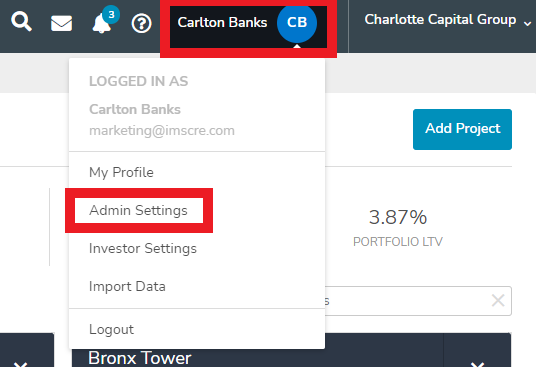The width and height of the screenshot is (536, 367).
Task: Expand the Charlotte Capital Group dropdown
Action: 448,20
